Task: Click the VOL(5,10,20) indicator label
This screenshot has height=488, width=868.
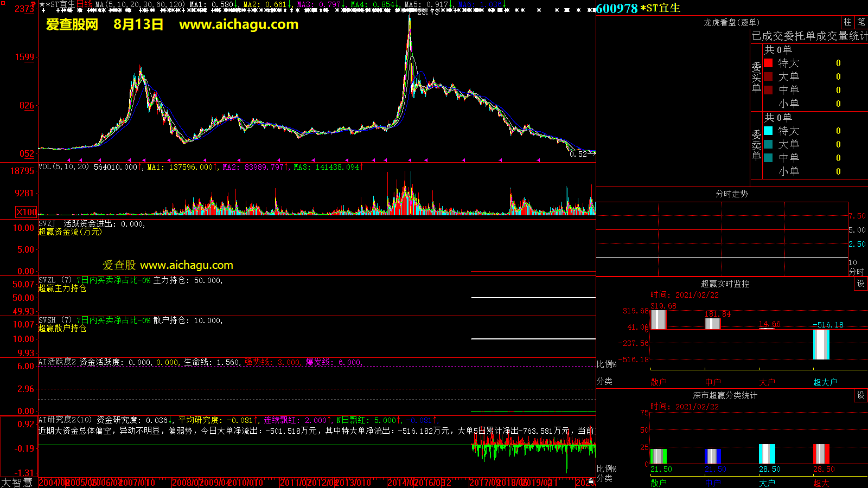Action: pos(63,167)
